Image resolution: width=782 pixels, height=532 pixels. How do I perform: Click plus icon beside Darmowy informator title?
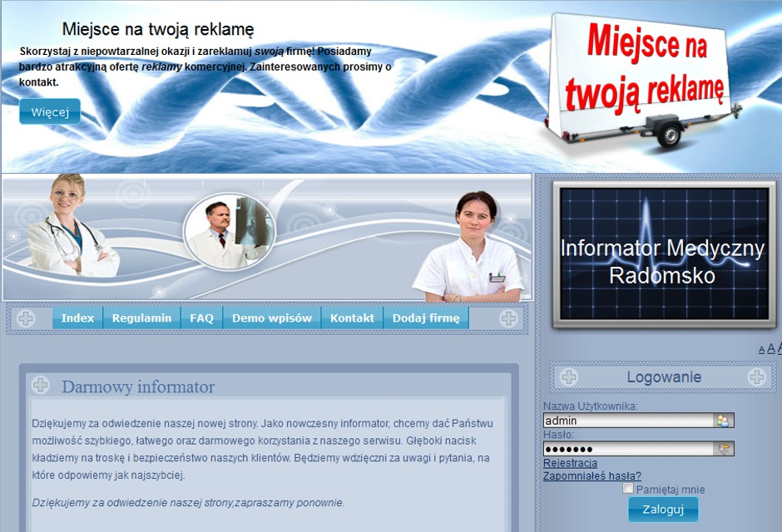click(x=40, y=386)
